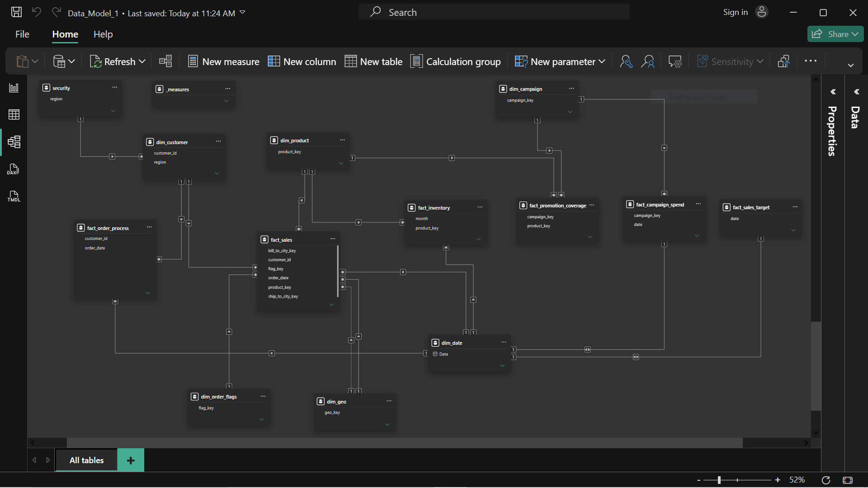Screen dimensions: 868x488
Task: Open more options on dim_customer table
Action: pyautogui.click(x=218, y=141)
